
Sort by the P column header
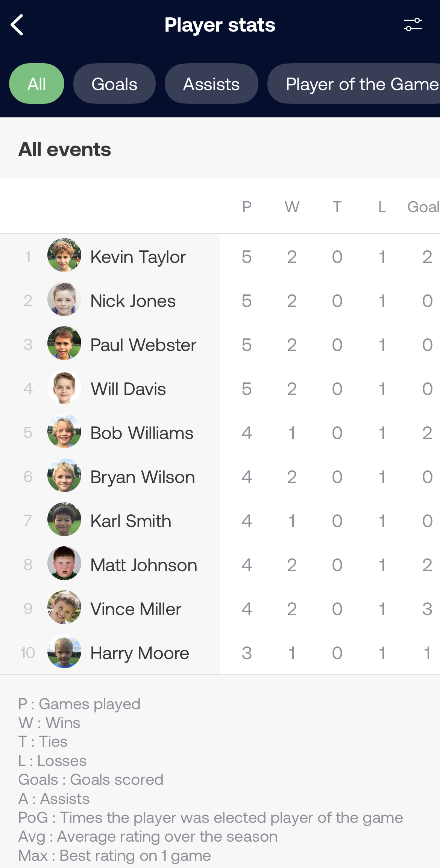[x=247, y=207]
